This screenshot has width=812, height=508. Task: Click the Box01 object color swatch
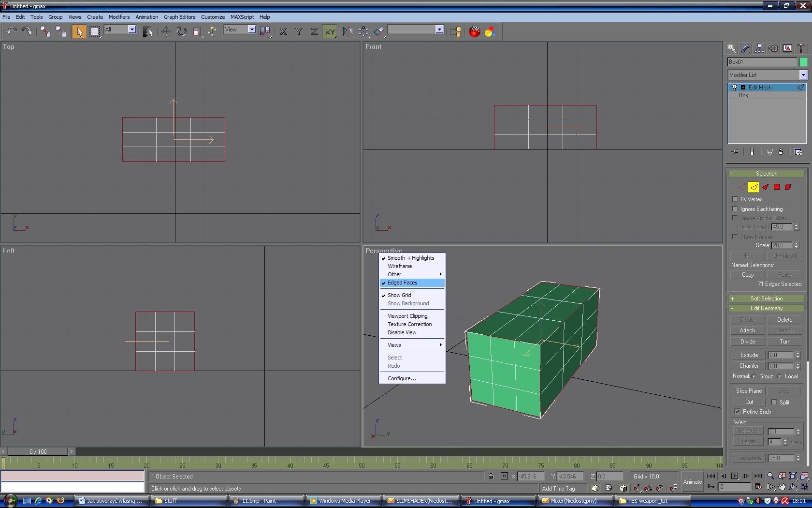tap(803, 62)
